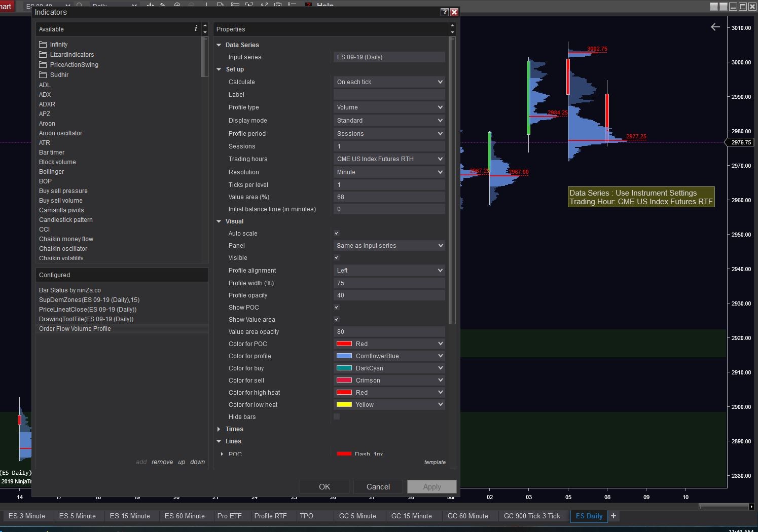Select Bollinger in the Available list
758x532 pixels.
(x=52, y=172)
